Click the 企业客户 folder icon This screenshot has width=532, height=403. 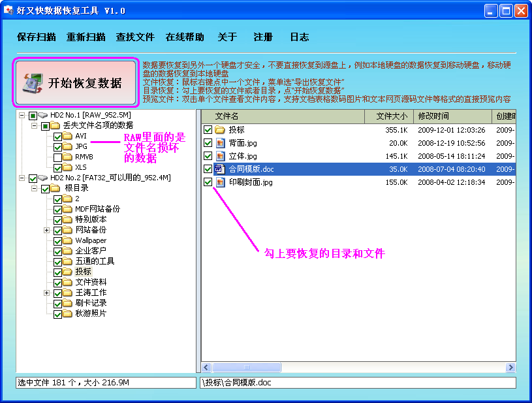[x=67, y=251]
